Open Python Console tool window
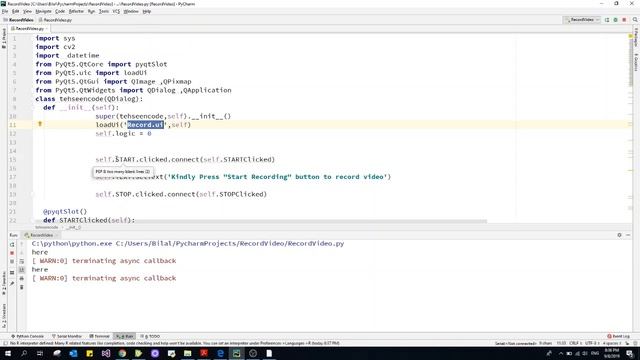Screen dimensions: 640x360 pos(27,336)
